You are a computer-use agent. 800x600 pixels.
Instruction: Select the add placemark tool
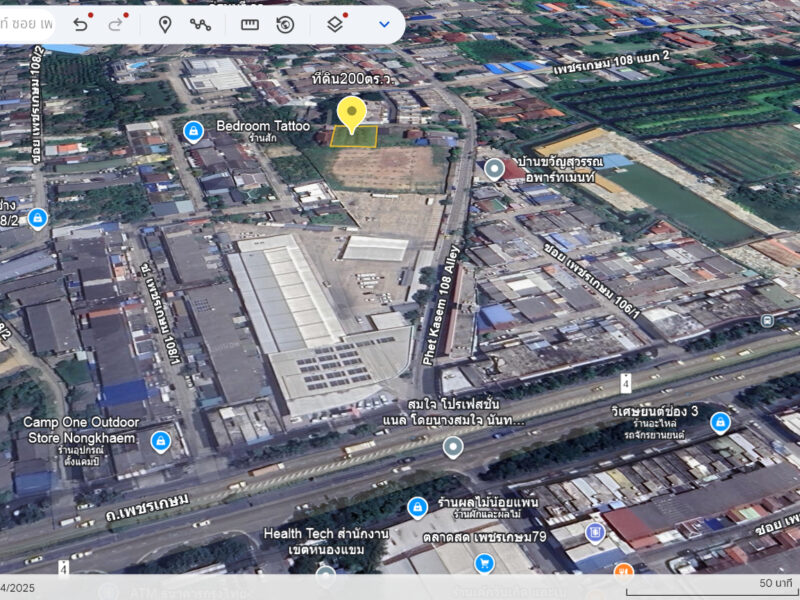[x=165, y=24]
